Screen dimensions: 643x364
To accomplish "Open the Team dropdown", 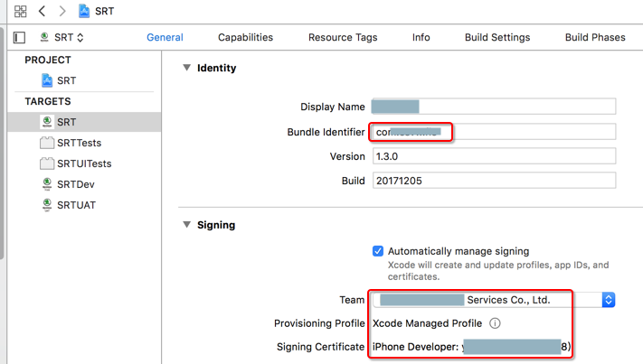I will [609, 300].
